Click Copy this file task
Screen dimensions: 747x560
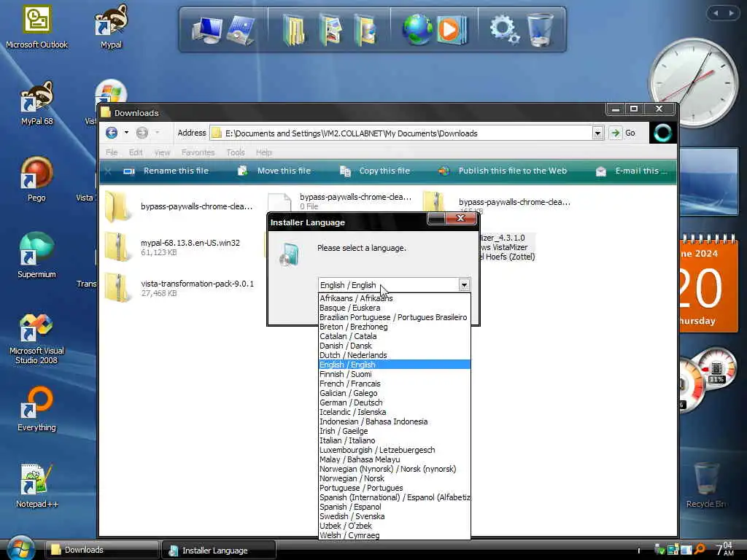pos(375,171)
